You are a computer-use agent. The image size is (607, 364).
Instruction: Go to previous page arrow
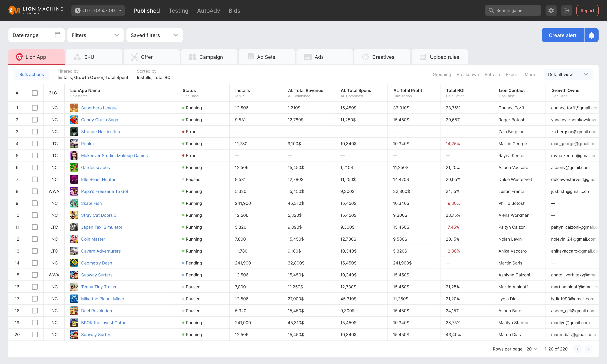(577, 349)
